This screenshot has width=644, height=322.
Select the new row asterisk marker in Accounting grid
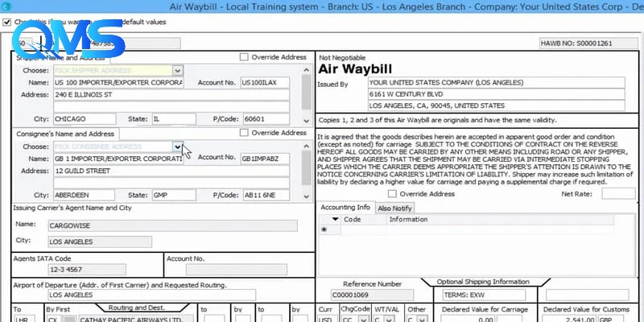coord(324,229)
